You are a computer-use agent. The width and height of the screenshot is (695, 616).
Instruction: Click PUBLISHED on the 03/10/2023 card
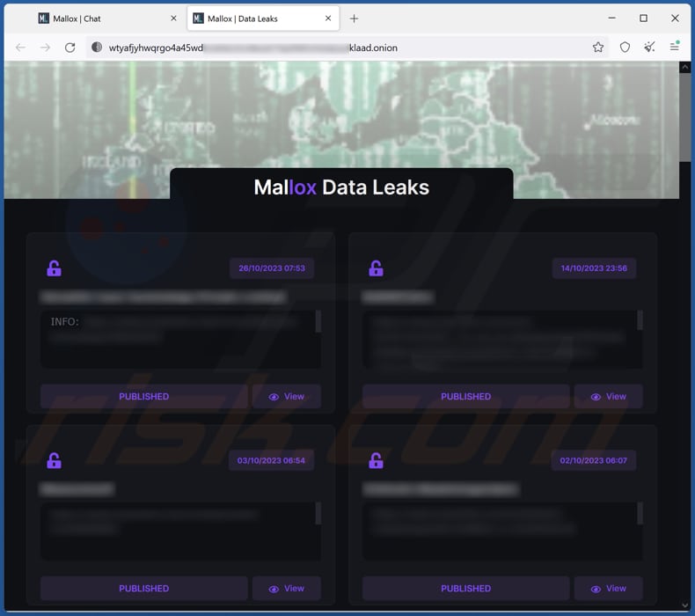(144, 589)
